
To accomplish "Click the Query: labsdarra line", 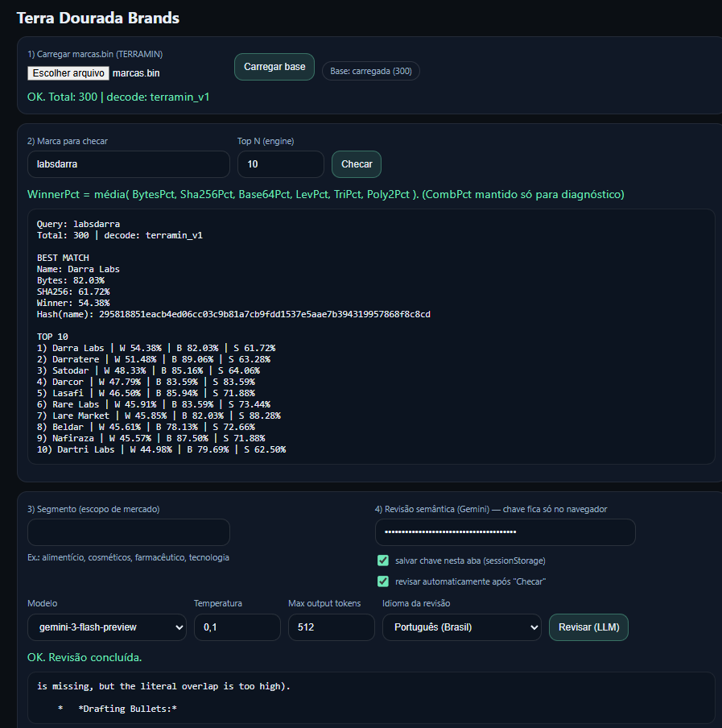I will pyautogui.click(x=78, y=224).
